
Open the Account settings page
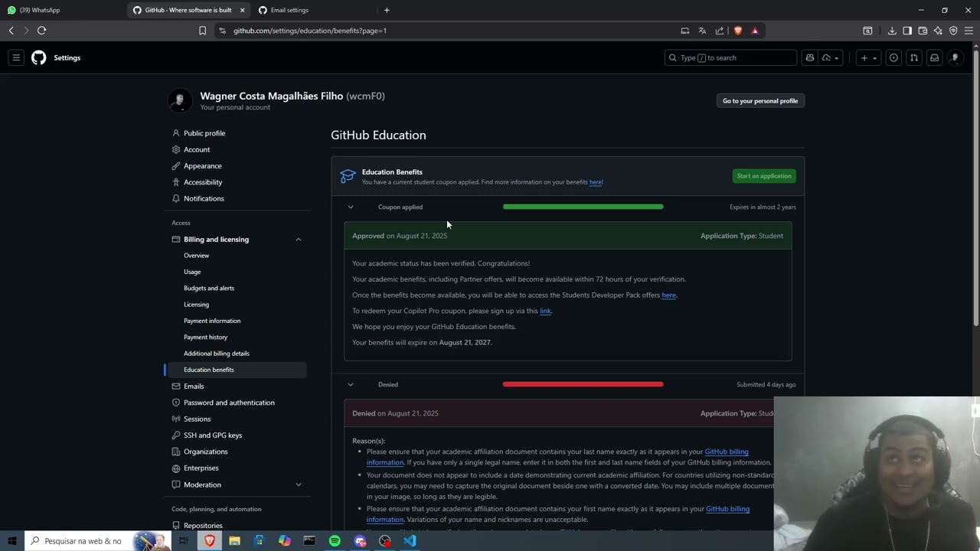click(197, 149)
